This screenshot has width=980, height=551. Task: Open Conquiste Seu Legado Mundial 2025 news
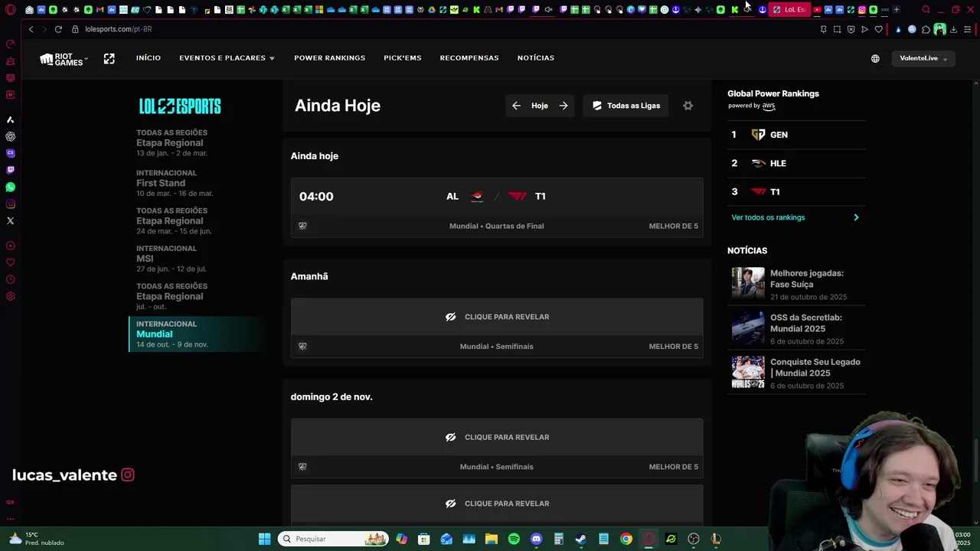point(796,373)
